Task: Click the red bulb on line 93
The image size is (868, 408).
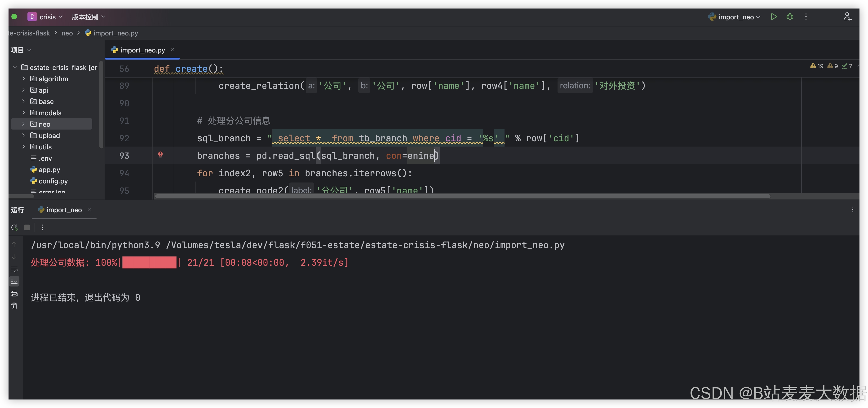Action: pos(160,155)
